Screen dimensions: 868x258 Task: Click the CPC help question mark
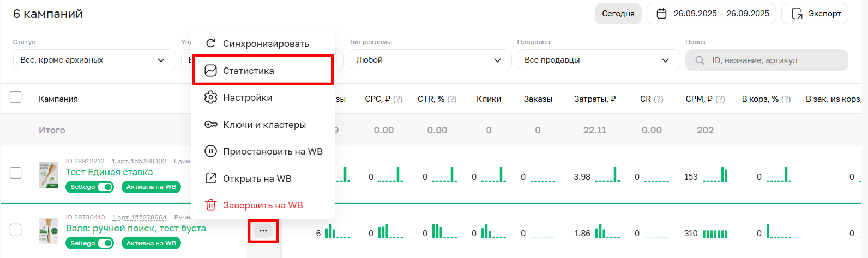(398, 99)
